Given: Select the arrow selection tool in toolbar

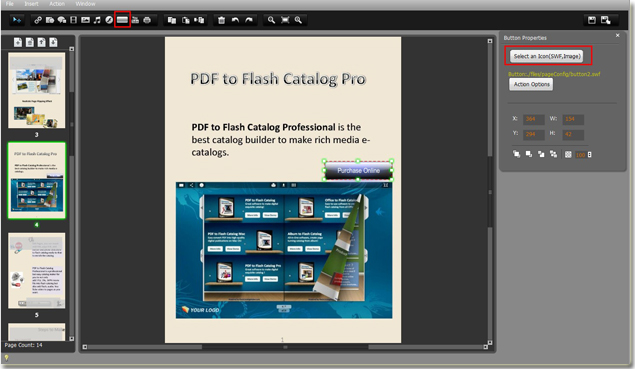Looking at the screenshot, I should coord(17,20).
